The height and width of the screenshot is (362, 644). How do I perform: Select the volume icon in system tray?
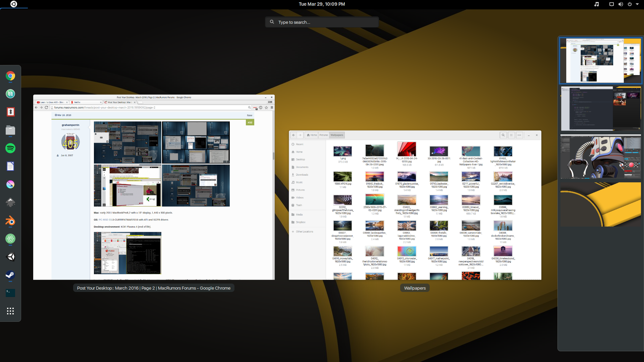tap(621, 4)
